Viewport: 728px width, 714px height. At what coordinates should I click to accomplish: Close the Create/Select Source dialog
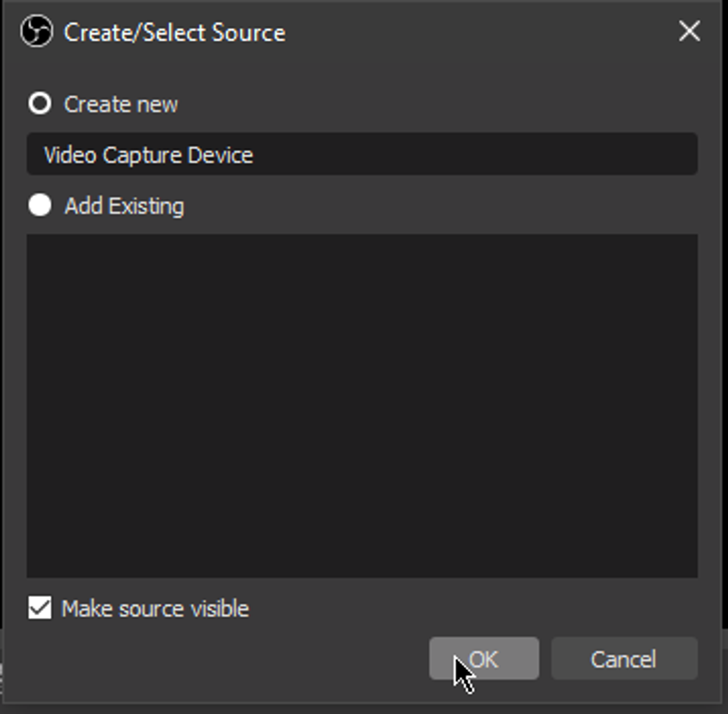click(689, 31)
